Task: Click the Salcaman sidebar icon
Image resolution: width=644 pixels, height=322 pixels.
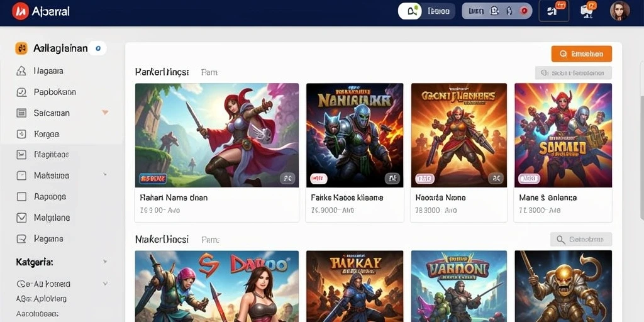Action: (21, 113)
